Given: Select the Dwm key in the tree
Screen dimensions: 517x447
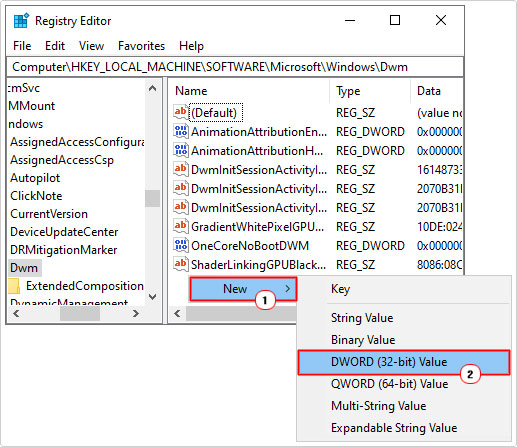Looking at the screenshot, I should point(24,268).
